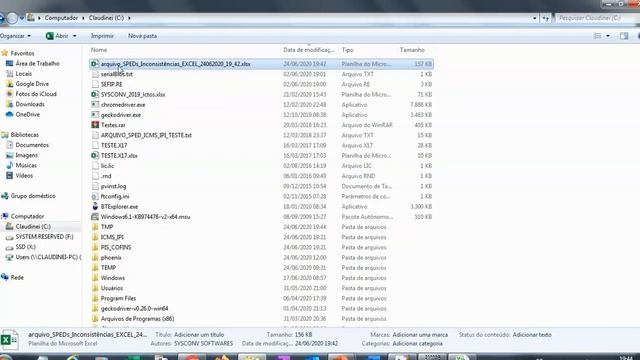Sort by the Tipo column header

pos(347,50)
